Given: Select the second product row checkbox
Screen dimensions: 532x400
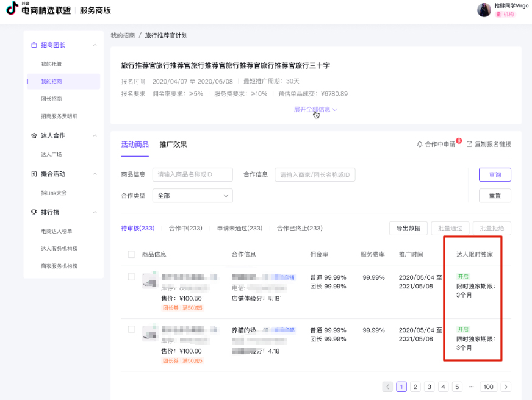Looking at the screenshot, I should click(x=132, y=329).
